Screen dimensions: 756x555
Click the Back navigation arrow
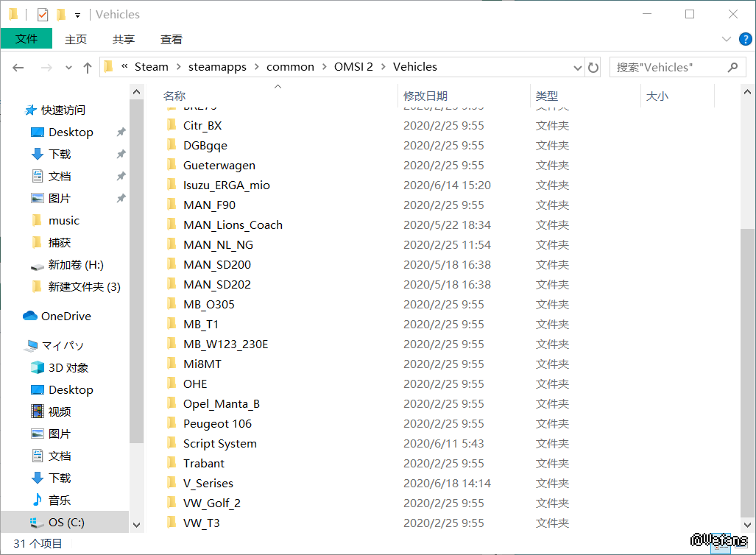(x=18, y=68)
